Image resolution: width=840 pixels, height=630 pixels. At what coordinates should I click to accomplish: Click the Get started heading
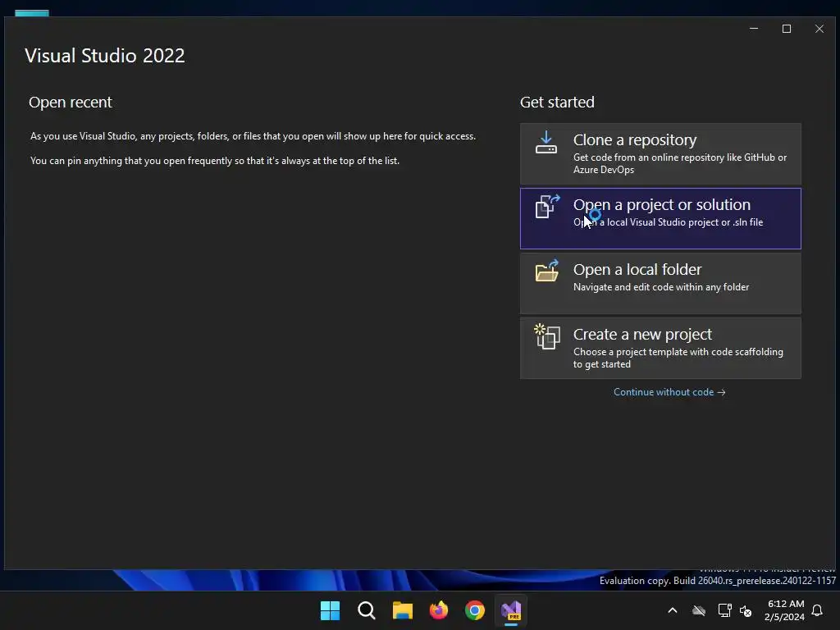tap(557, 102)
